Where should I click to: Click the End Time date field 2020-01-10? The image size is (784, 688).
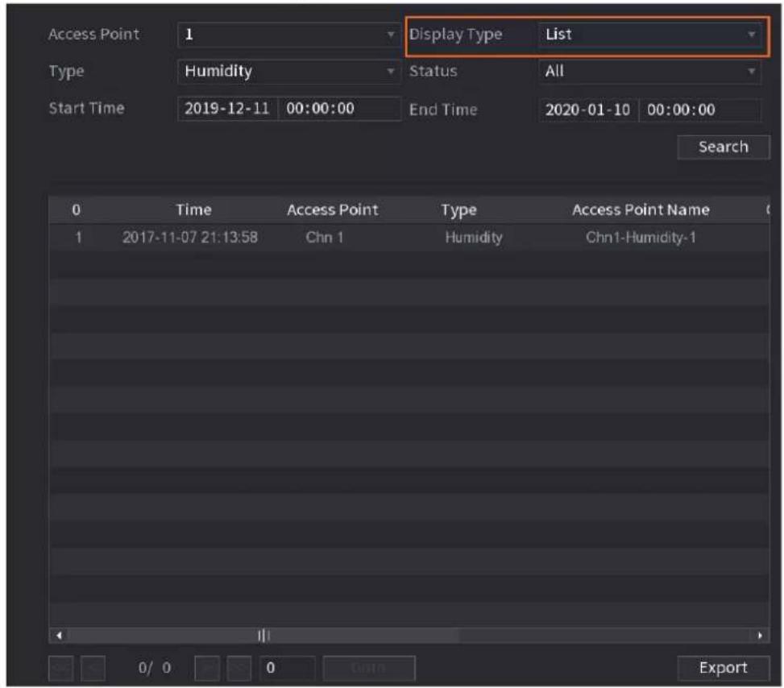pos(588,110)
